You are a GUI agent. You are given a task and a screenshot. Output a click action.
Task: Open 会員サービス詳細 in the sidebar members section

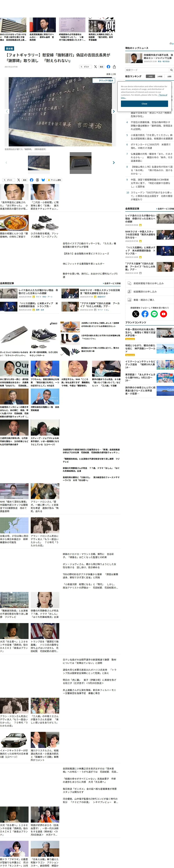tap(165, 209)
